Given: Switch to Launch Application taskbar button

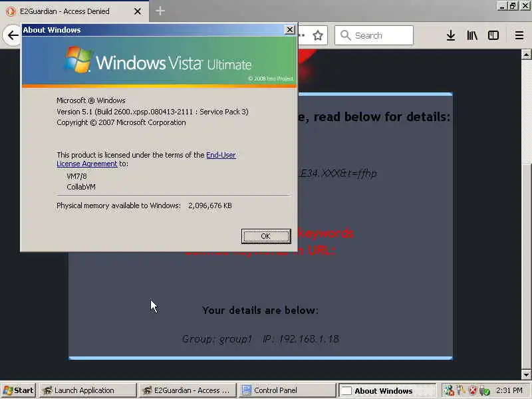Looking at the screenshot, I should click(x=88, y=390).
